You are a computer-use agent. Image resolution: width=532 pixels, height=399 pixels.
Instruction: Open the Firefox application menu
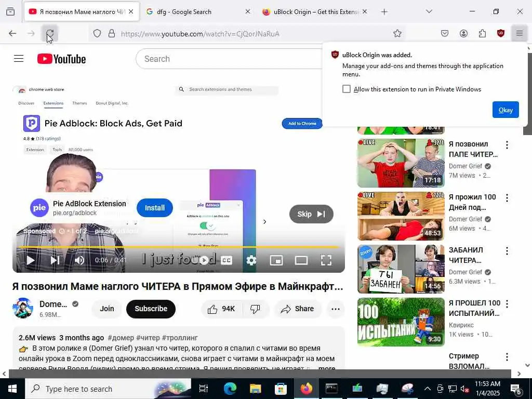tap(520, 33)
